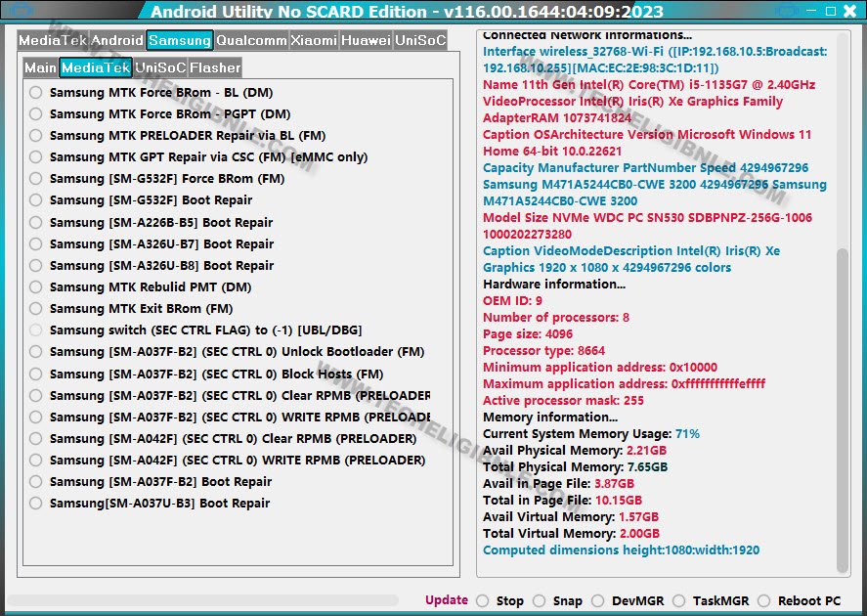Switch to the Flasher sub-tab

(215, 68)
